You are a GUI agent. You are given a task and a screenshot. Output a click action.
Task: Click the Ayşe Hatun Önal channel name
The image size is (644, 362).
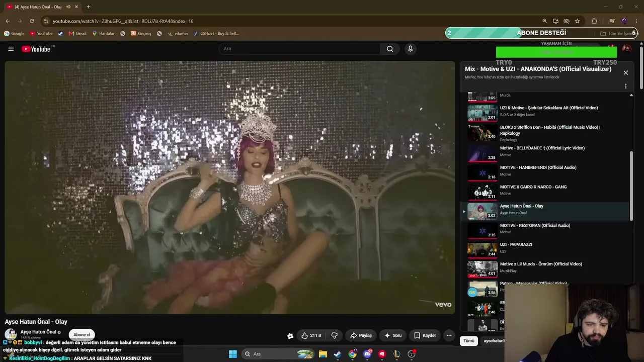(38, 332)
